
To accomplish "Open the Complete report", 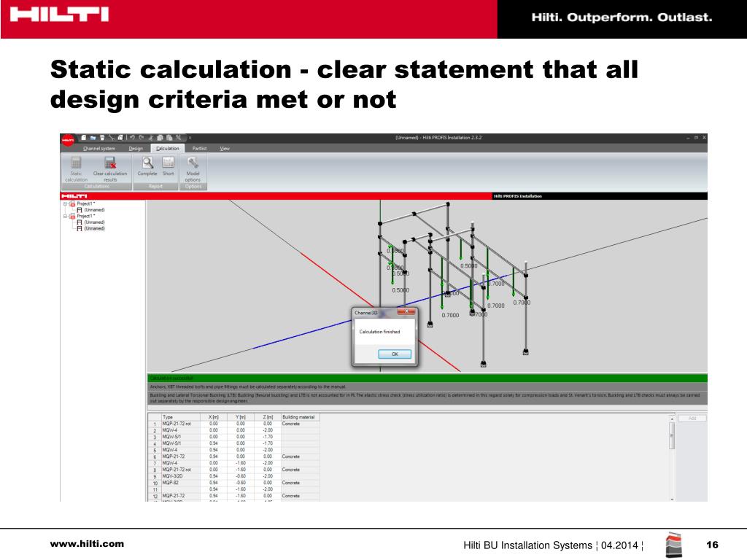I will pos(147,166).
